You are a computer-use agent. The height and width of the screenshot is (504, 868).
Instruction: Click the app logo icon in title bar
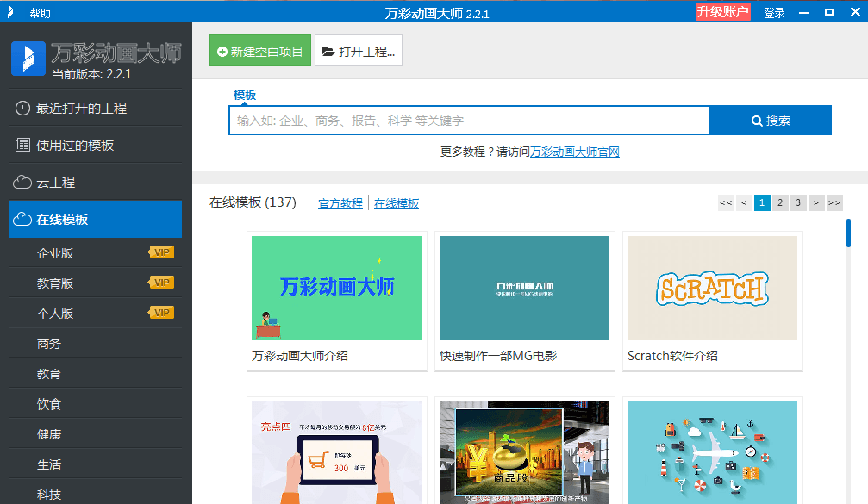point(10,12)
